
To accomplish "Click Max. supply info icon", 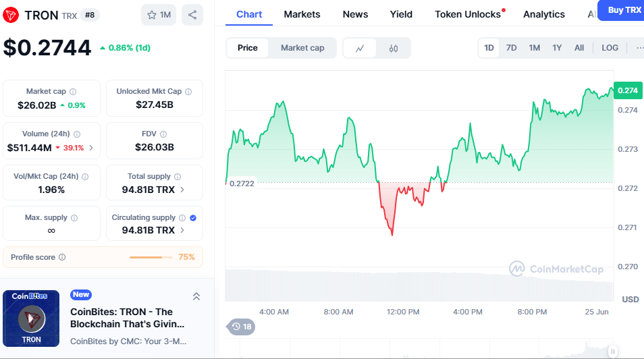I will (x=74, y=218).
